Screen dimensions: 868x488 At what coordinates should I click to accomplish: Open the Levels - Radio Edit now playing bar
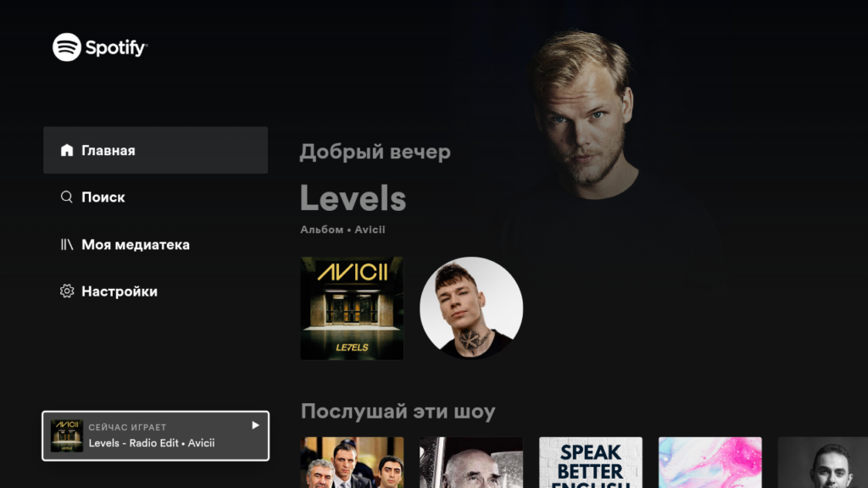[x=156, y=436]
